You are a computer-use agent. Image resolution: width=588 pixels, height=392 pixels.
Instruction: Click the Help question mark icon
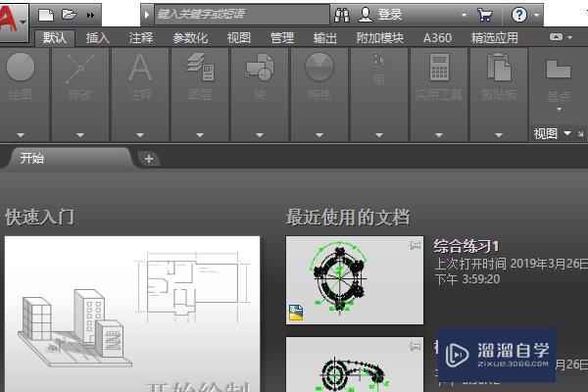point(519,15)
